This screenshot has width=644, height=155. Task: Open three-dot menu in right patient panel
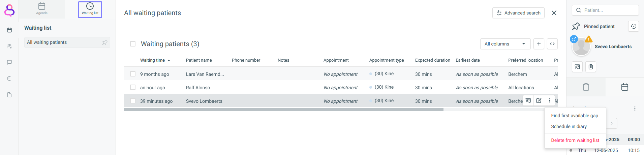click(x=635, y=108)
